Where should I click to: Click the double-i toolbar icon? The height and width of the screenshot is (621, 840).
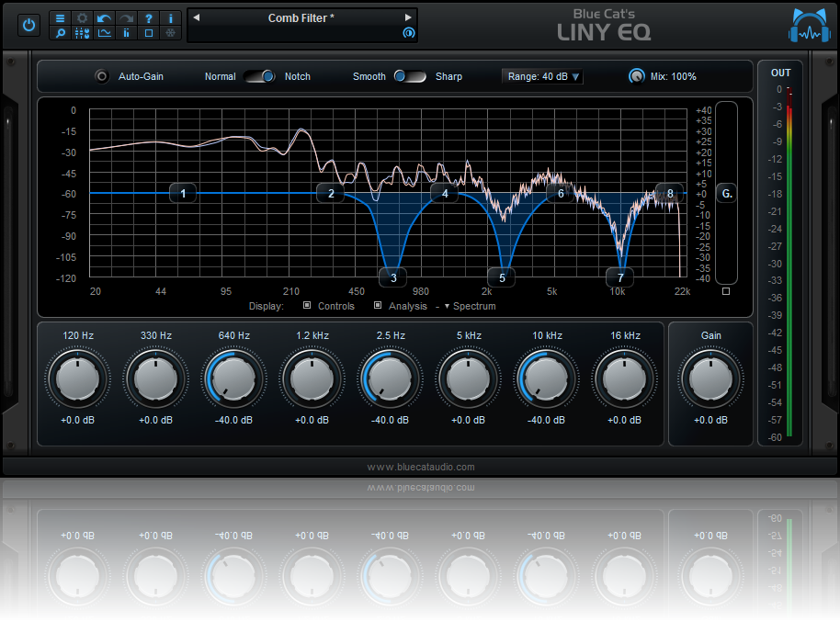[127, 33]
